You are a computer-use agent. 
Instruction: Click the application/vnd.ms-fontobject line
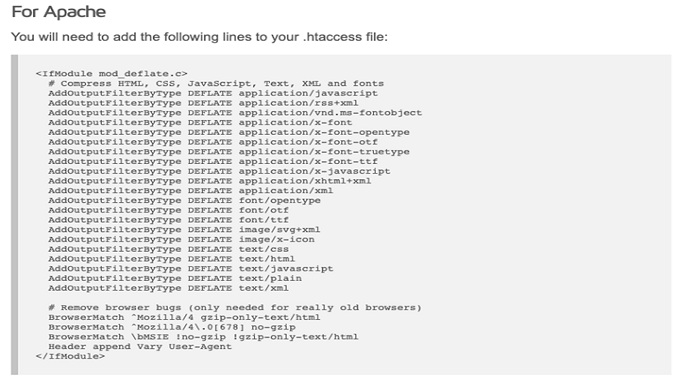235,112
